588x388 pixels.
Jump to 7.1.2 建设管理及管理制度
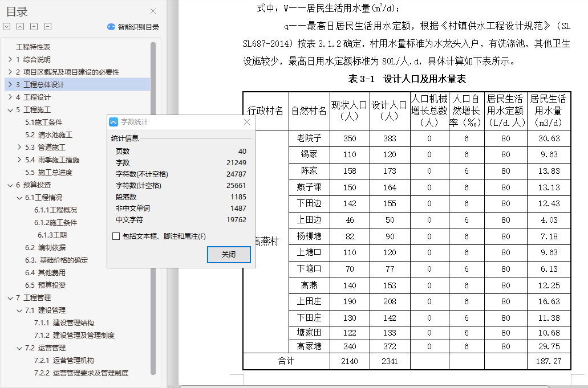pos(74,336)
